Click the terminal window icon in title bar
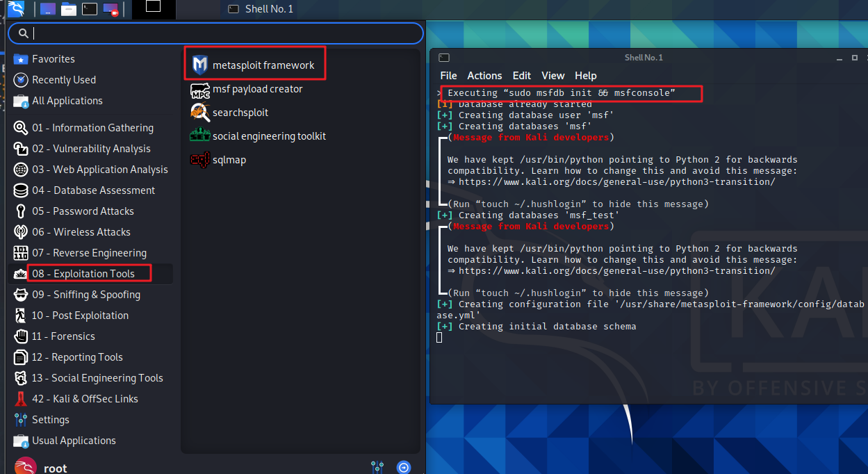The height and width of the screenshot is (474, 868). pyautogui.click(x=444, y=58)
